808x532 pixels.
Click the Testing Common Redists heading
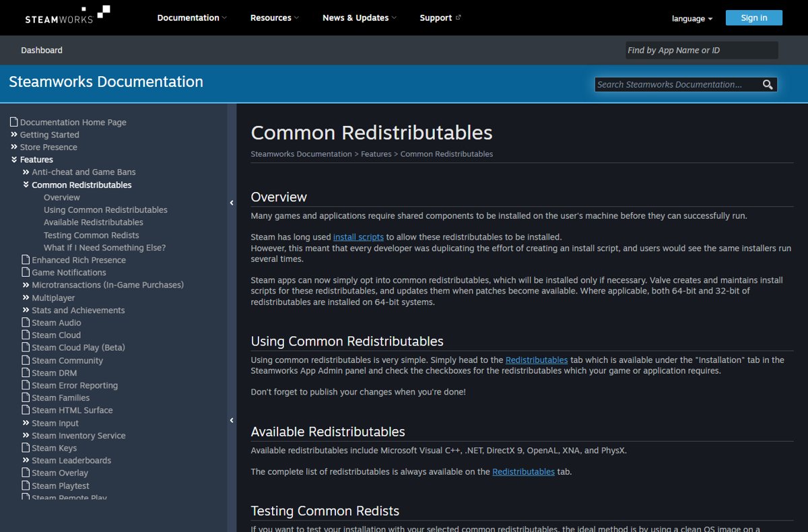[x=325, y=510]
